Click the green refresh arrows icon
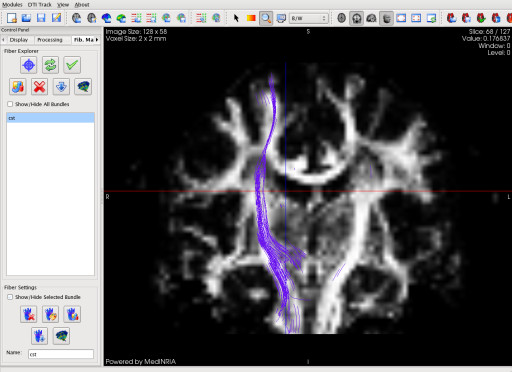This screenshot has height=372, width=512. point(50,65)
